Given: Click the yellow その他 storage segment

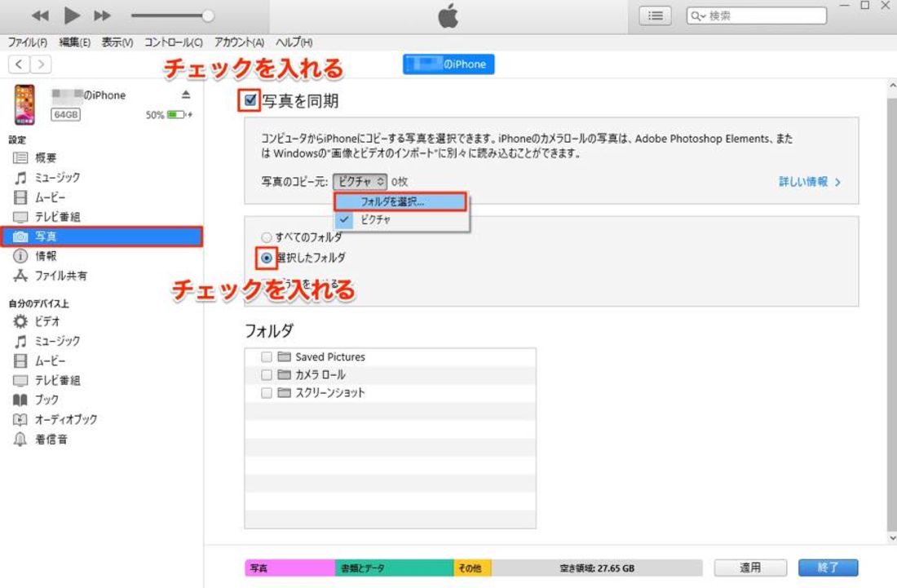Looking at the screenshot, I should [472, 568].
